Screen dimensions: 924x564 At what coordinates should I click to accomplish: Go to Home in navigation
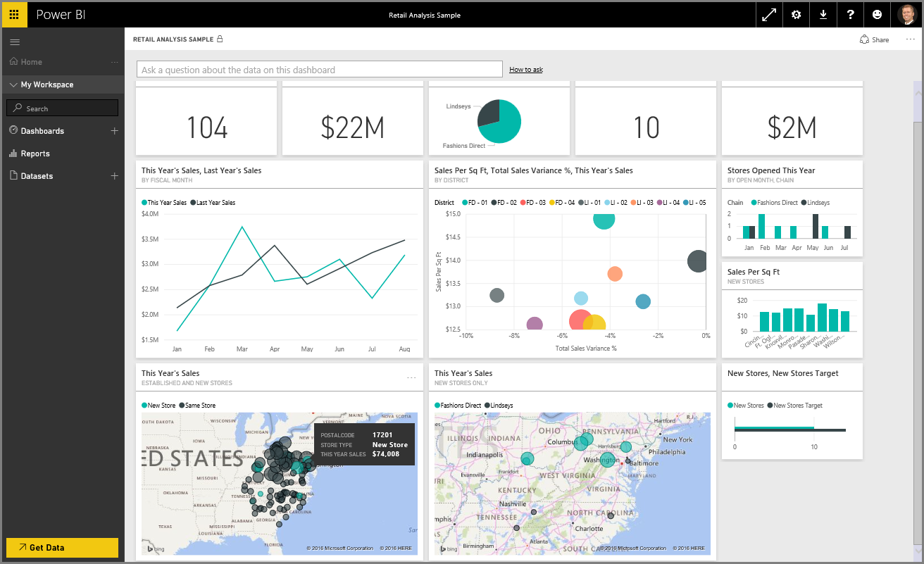[32, 62]
